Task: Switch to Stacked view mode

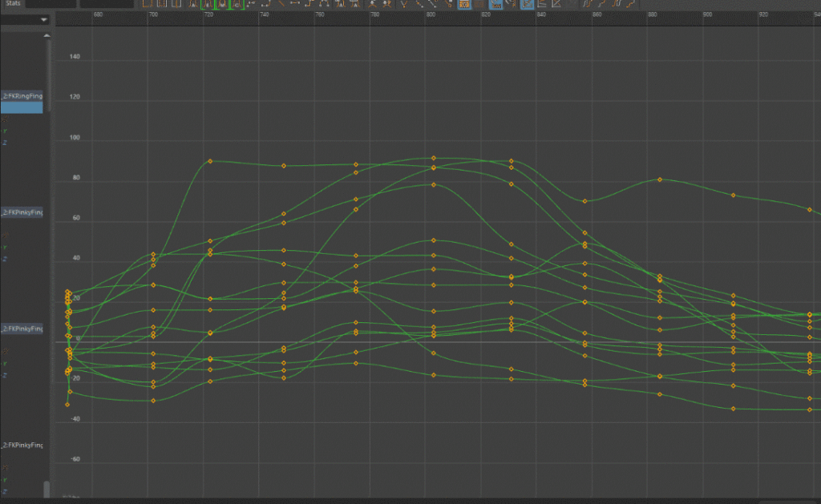Action: (x=542, y=4)
